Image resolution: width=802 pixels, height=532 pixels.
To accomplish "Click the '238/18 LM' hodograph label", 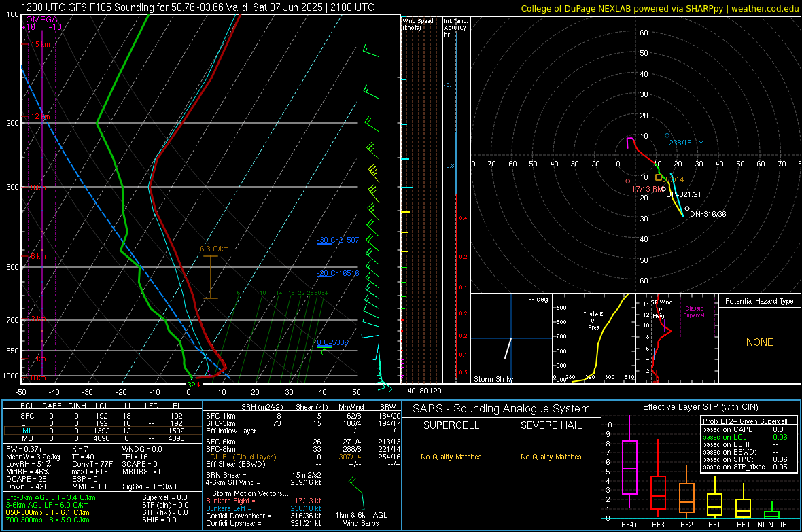I will (686, 143).
